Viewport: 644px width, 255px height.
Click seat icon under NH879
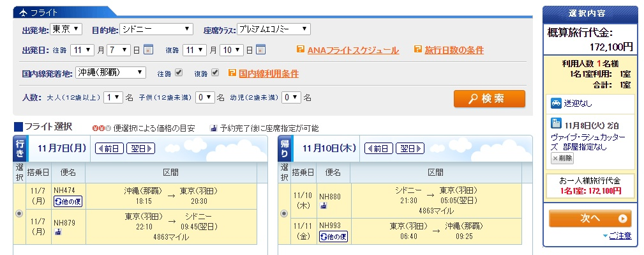point(58,231)
